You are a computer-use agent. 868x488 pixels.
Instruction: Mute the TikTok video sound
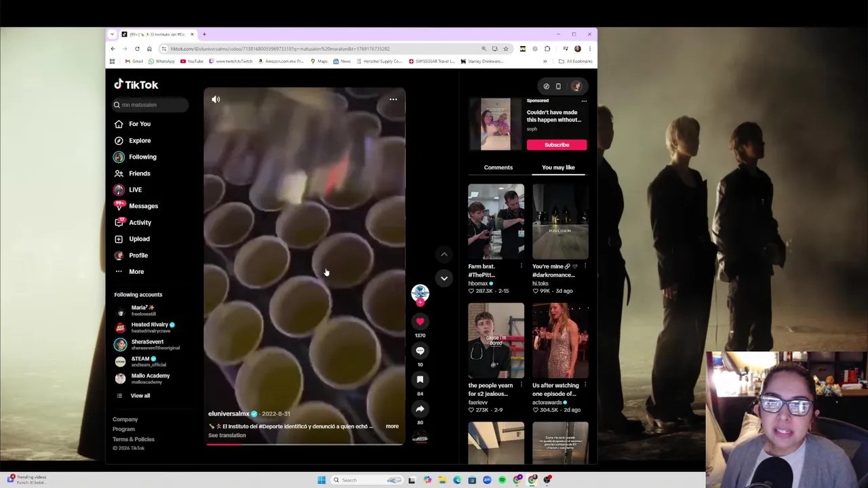click(216, 100)
